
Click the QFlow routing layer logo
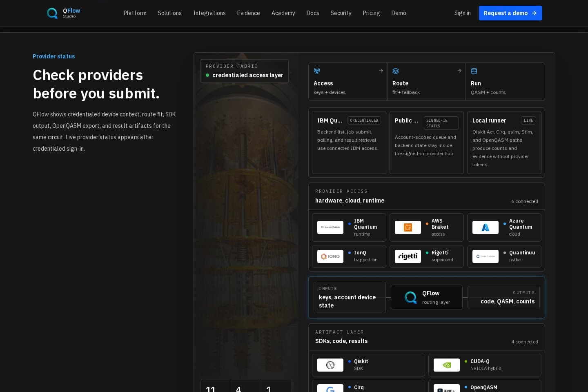click(x=410, y=297)
